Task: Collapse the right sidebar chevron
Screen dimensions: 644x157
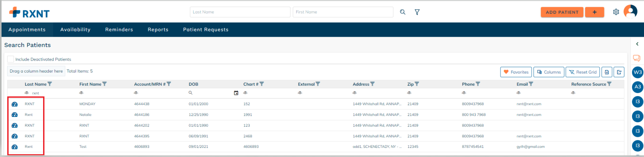Action: click(637, 44)
